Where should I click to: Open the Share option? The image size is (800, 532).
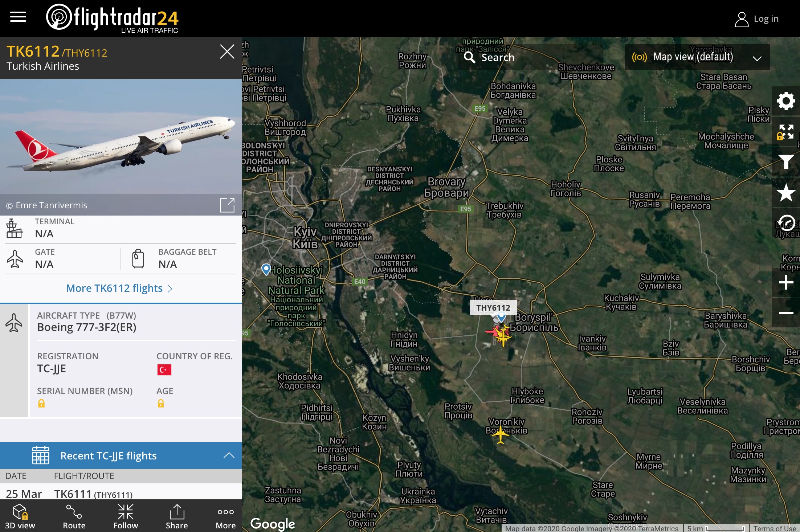coord(177,516)
